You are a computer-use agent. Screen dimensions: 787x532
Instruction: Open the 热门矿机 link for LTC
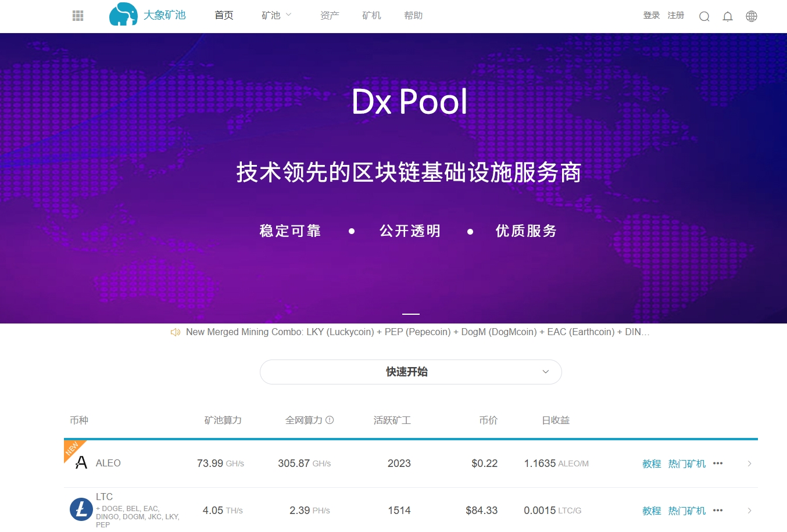(x=687, y=511)
